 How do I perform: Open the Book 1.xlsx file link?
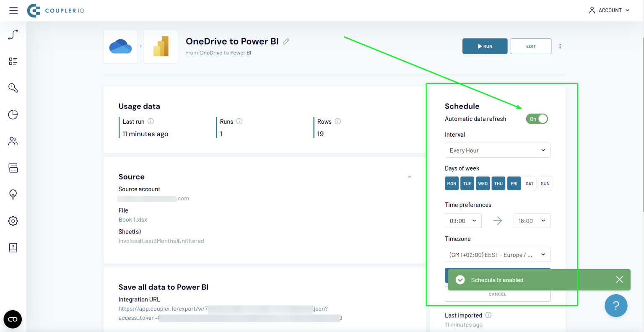coord(133,219)
